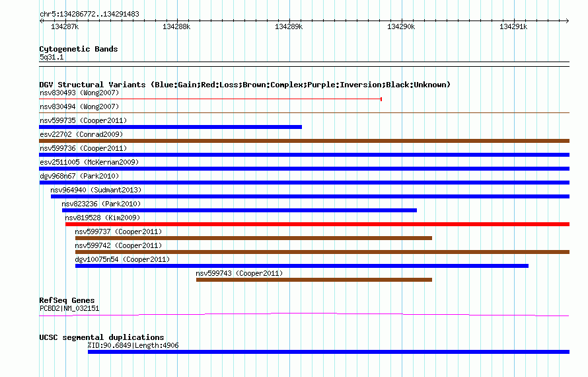Click the 134287k ruler tick label
This screenshot has height=377, width=588.
(x=65, y=26)
